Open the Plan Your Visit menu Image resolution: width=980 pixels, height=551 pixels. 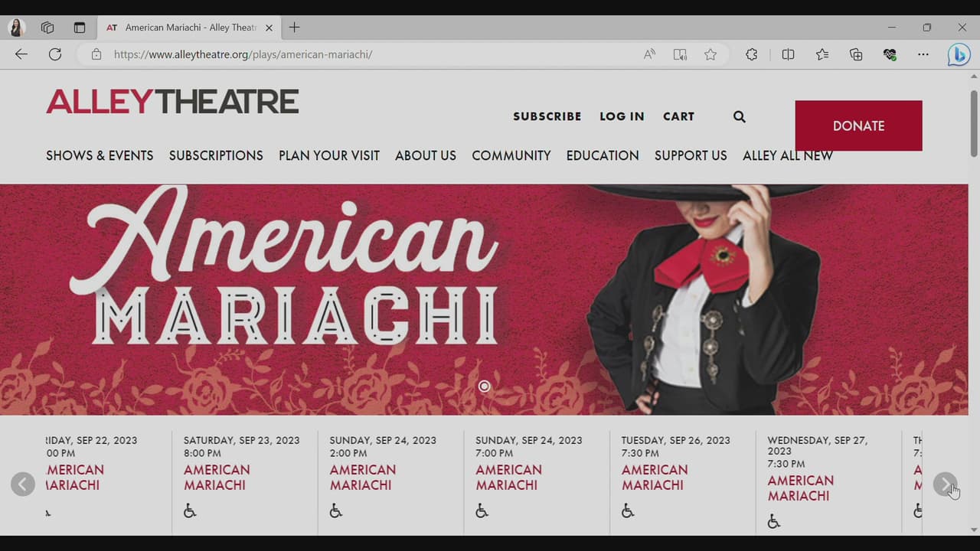[329, 155]
